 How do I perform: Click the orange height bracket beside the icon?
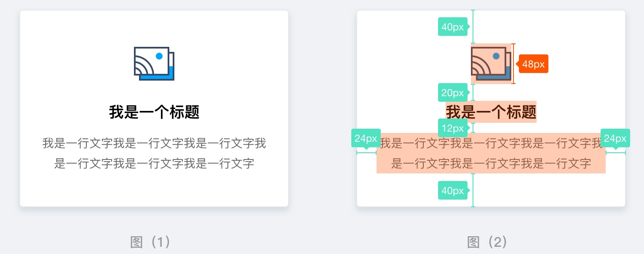point(513,64)
